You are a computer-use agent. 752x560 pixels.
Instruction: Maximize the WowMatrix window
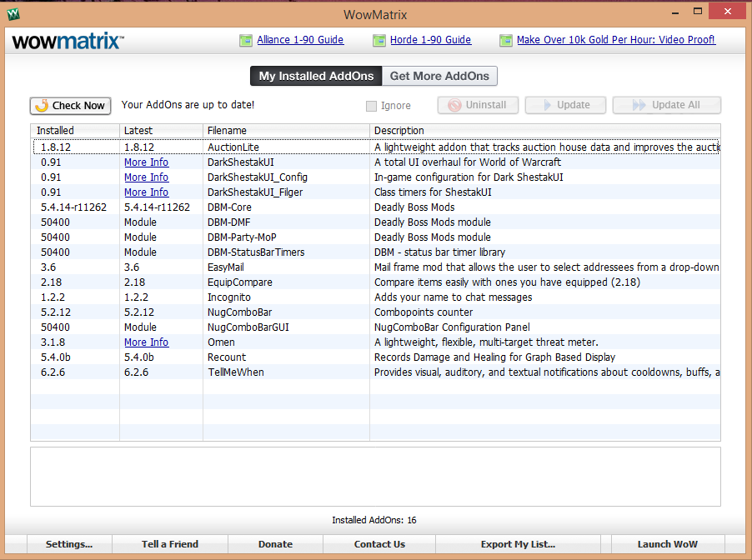click(x=698, y=12)
